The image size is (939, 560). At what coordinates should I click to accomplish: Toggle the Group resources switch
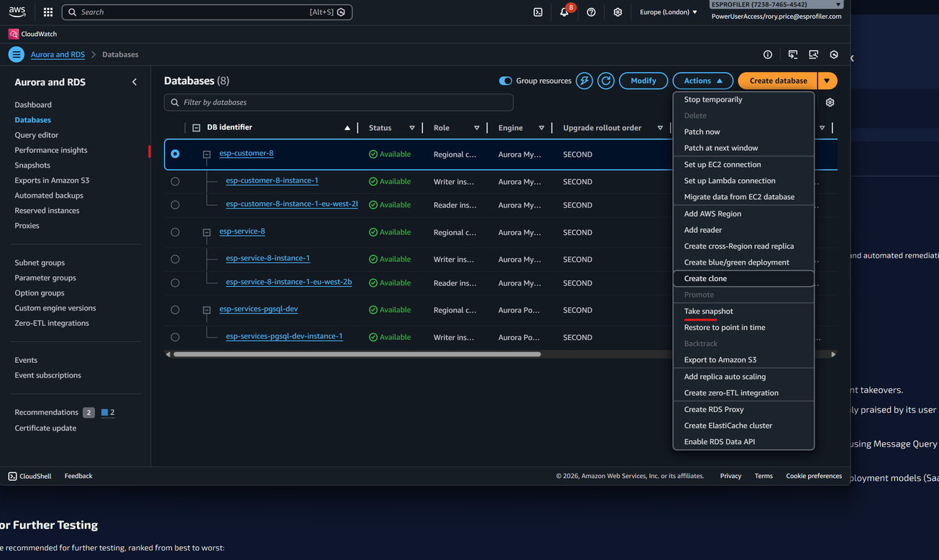tap(505, 81)
